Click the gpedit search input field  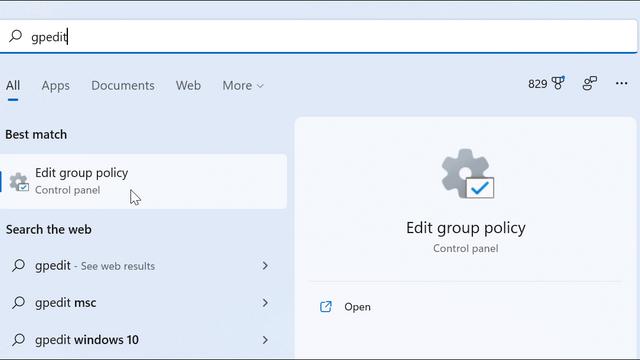click(318, 37)
